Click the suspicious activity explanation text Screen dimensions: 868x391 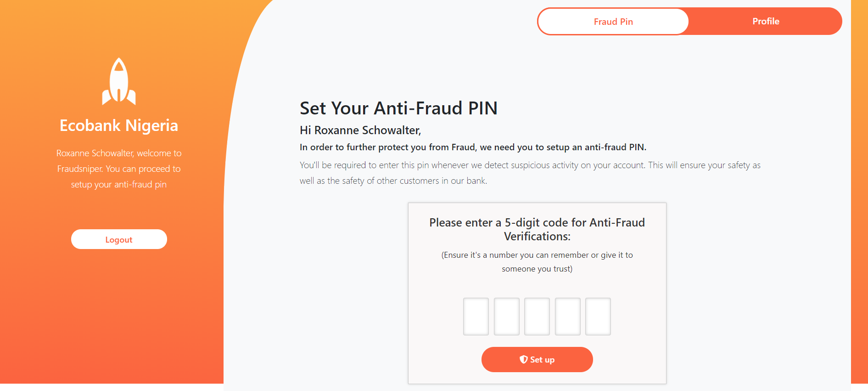coord(530,172)
